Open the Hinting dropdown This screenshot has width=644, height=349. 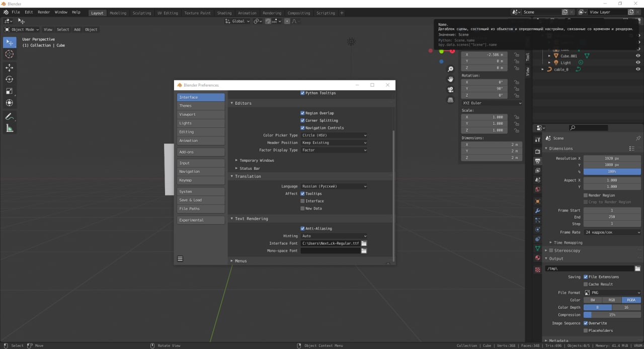(334, 236)
